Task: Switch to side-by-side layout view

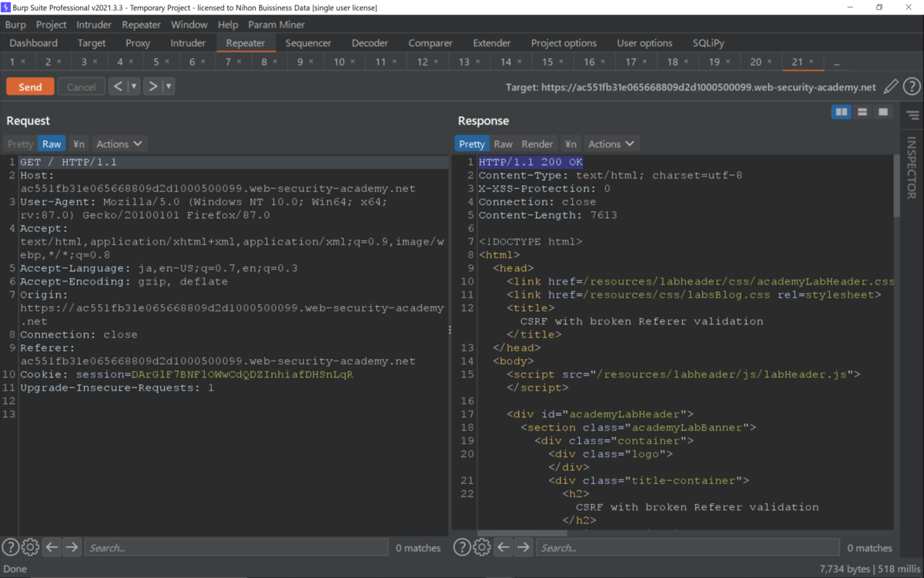Action: (842, 113)
